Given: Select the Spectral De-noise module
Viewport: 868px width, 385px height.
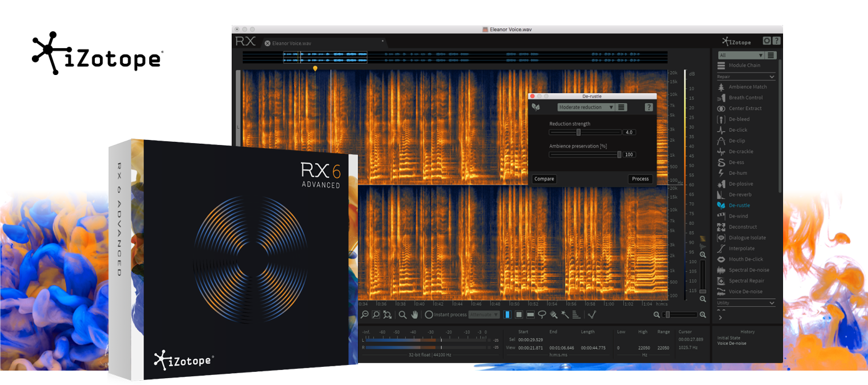Looking at the screenshot, I should [744, 270].
